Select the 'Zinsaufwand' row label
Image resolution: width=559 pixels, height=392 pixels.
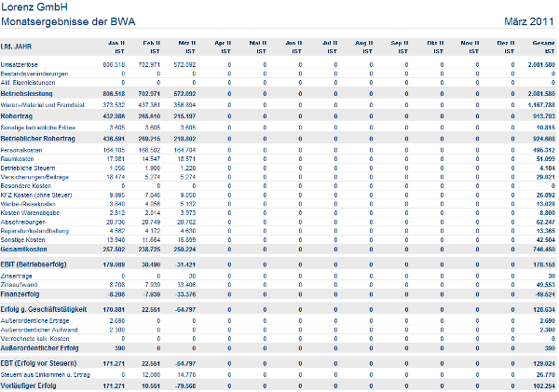coord(19,285)
